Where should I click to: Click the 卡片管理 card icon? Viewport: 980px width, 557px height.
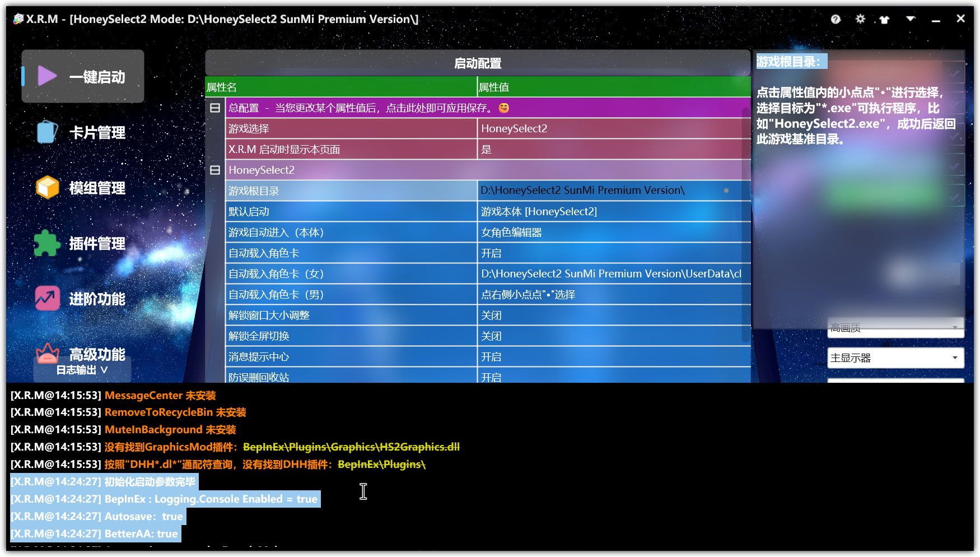click(x=48, y=133)
